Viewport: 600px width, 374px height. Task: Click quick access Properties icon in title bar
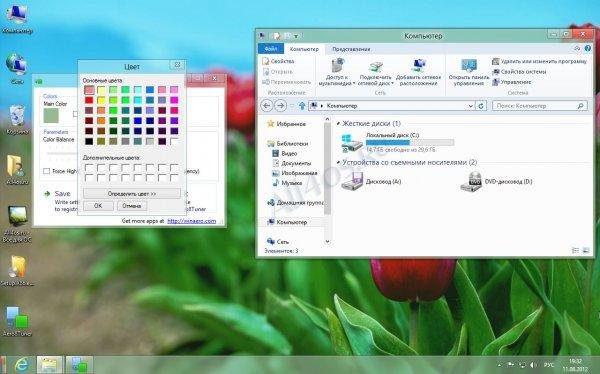click(x=276, y=36)
